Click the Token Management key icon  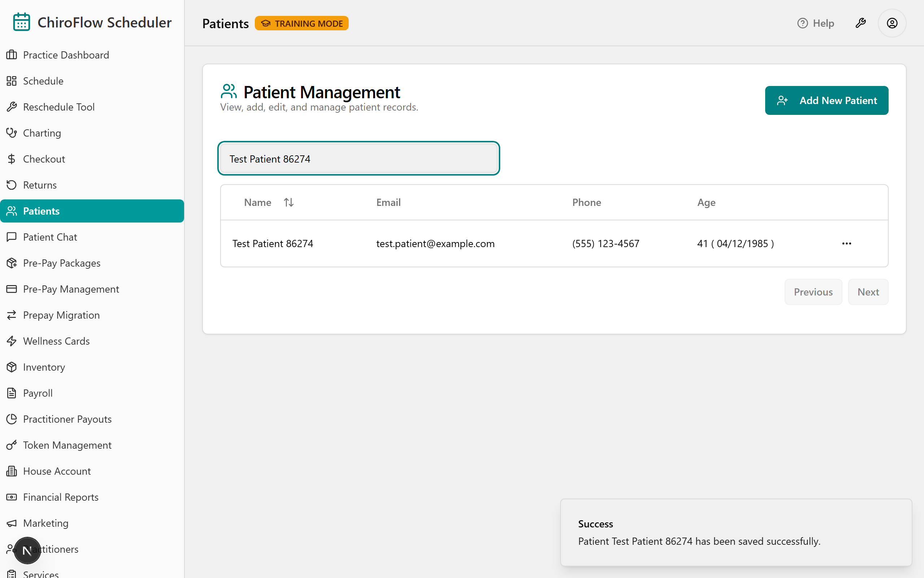point(12,445)
